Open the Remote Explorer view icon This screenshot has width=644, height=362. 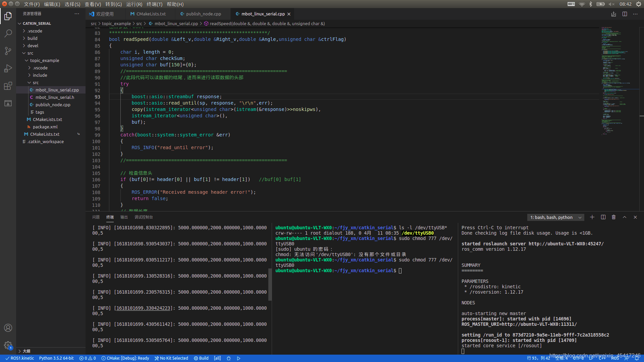(x=8, y=103)
